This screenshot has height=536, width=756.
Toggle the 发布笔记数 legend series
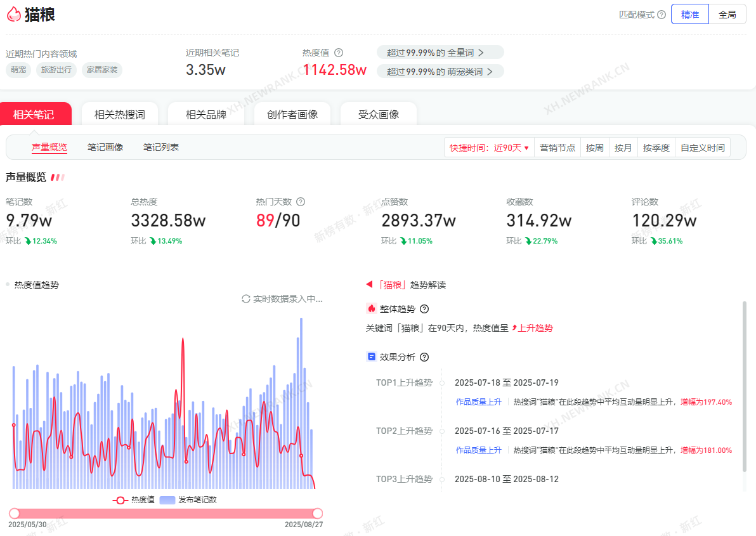(x=188, y=500)
